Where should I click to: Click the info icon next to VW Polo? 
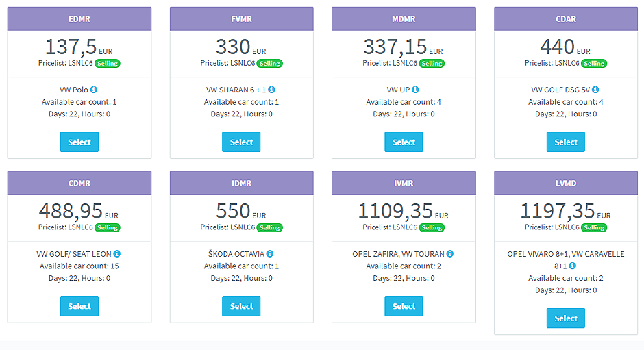(94, 90)
